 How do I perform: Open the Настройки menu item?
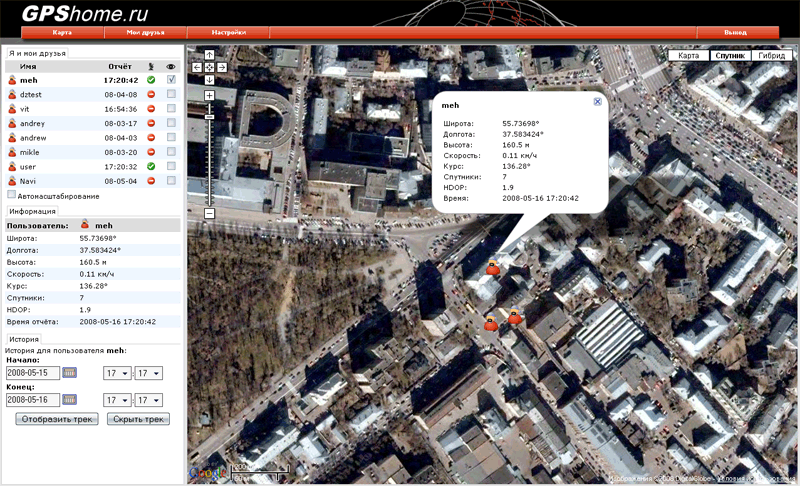pyautogui.click(x=228, y=32)
